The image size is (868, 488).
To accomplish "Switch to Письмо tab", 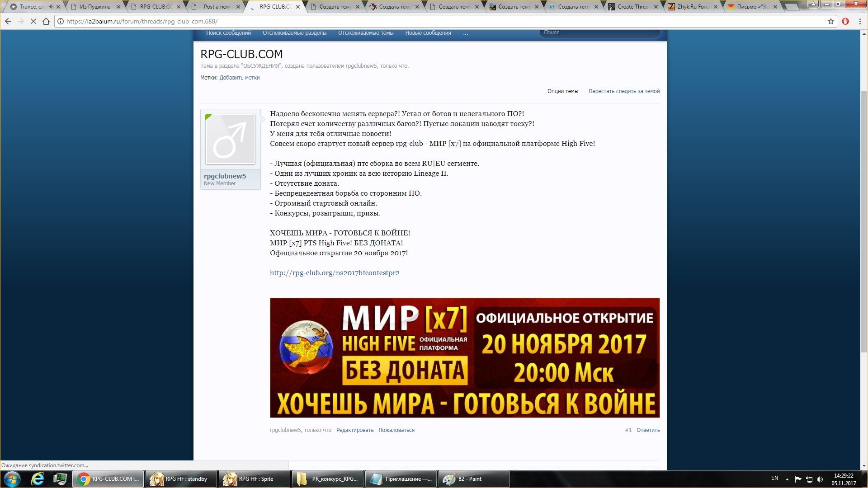I will 751,7.
